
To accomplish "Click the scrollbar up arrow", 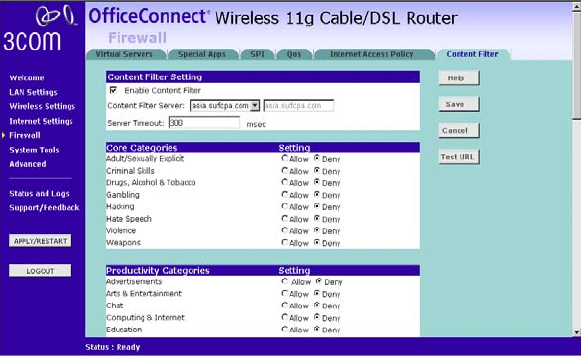I will point(577,7).
